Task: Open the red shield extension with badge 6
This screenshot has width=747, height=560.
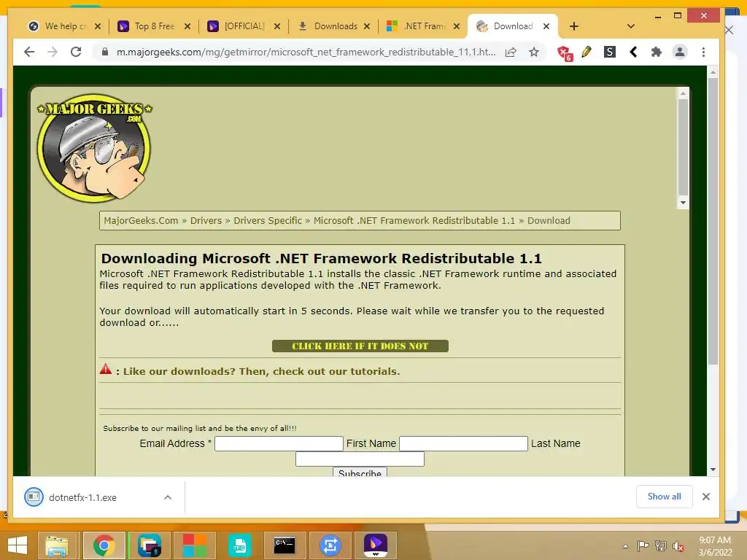Action: pyautogui.click(x=565, y=52)
